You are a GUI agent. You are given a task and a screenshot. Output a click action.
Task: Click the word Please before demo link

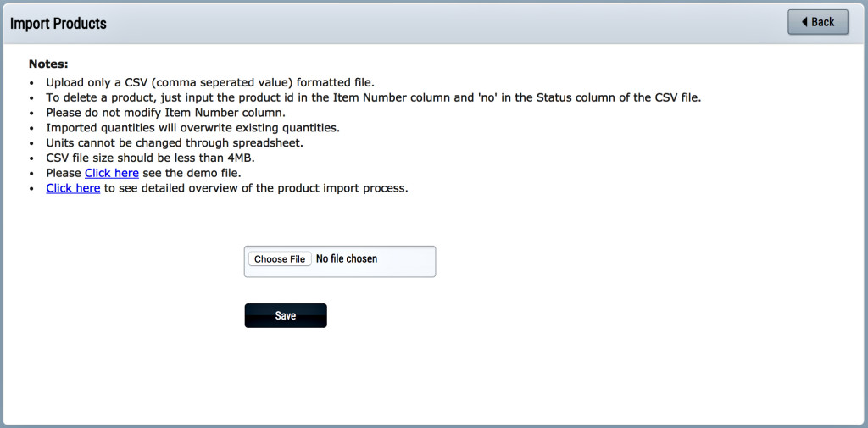[64, 173]
